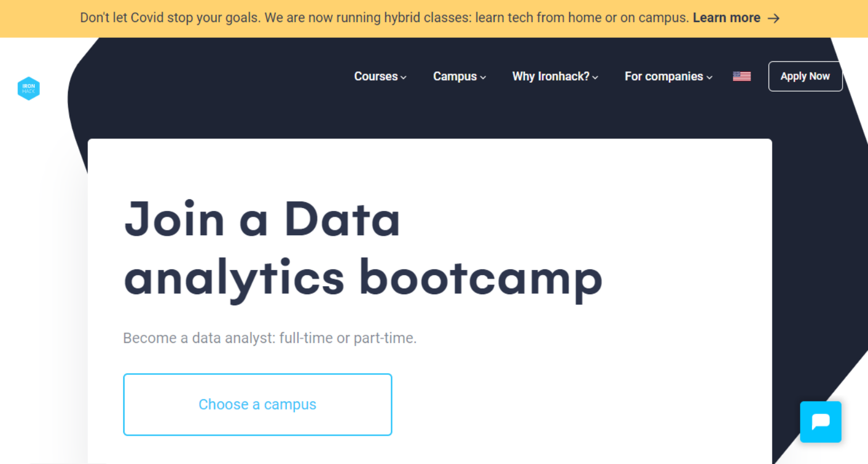This screenshot has width=868, height=464.
Task: Click the Apply Now button
Action: 805,76
